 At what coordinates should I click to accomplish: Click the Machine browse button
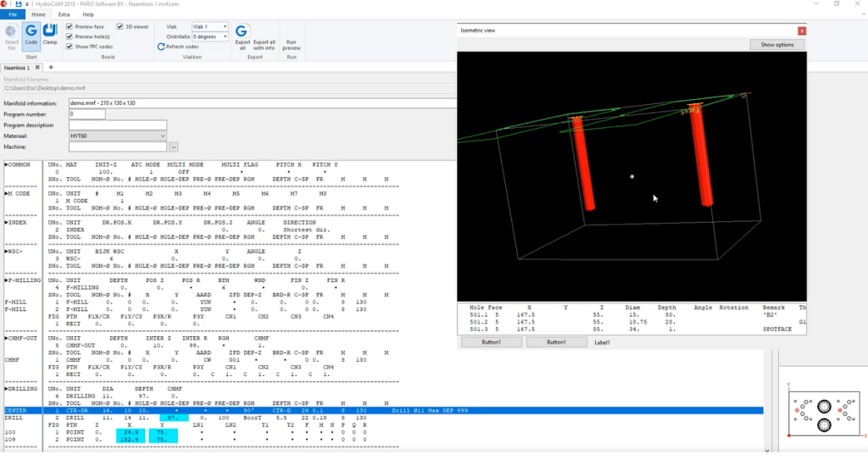[173, 147]
